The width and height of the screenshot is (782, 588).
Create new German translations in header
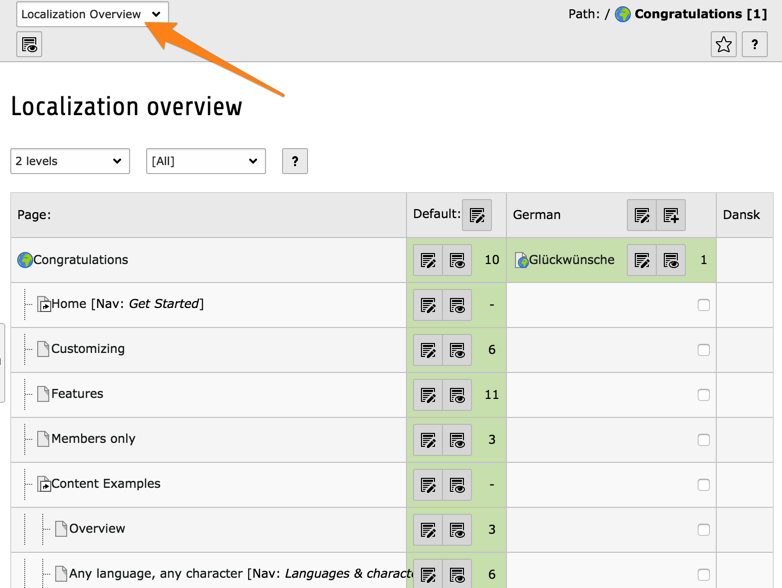tap(671, 215)
